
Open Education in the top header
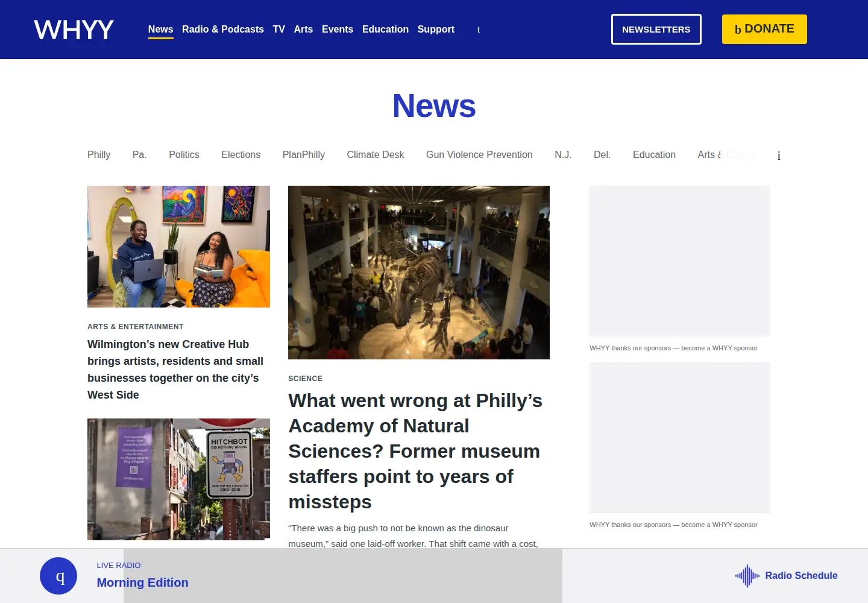[x=385, y=30]
